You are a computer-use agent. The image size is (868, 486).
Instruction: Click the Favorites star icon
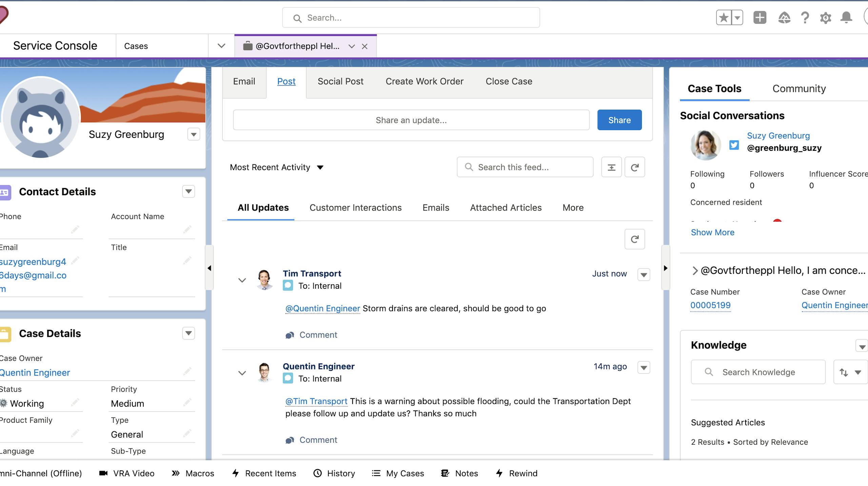pyautogui.click(x=724, y=18)
